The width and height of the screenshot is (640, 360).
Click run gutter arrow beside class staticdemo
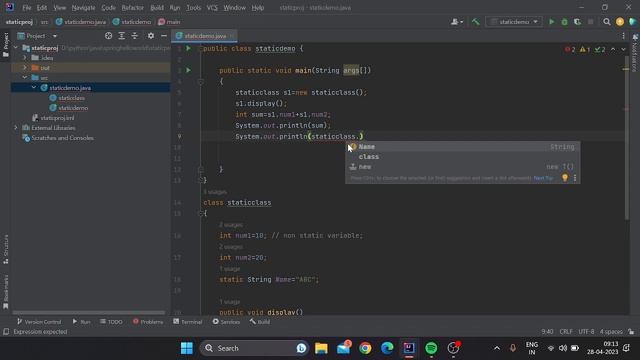(188, 48)
